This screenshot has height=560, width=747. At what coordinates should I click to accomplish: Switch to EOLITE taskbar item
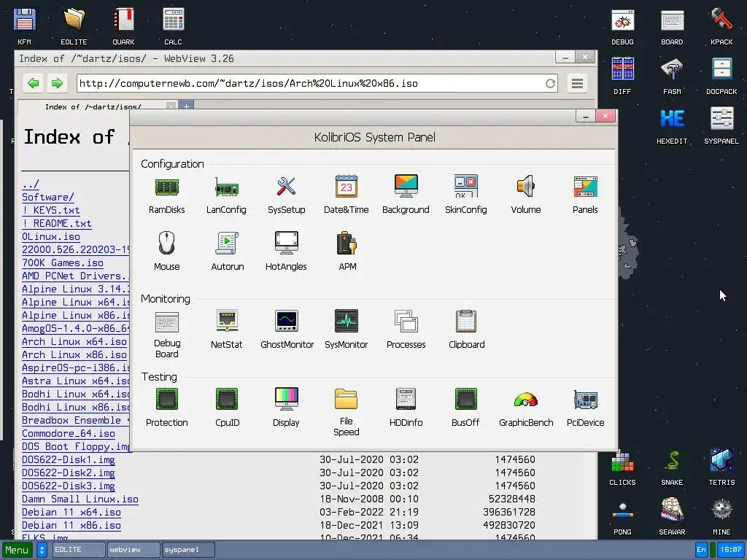click(79, 550)
